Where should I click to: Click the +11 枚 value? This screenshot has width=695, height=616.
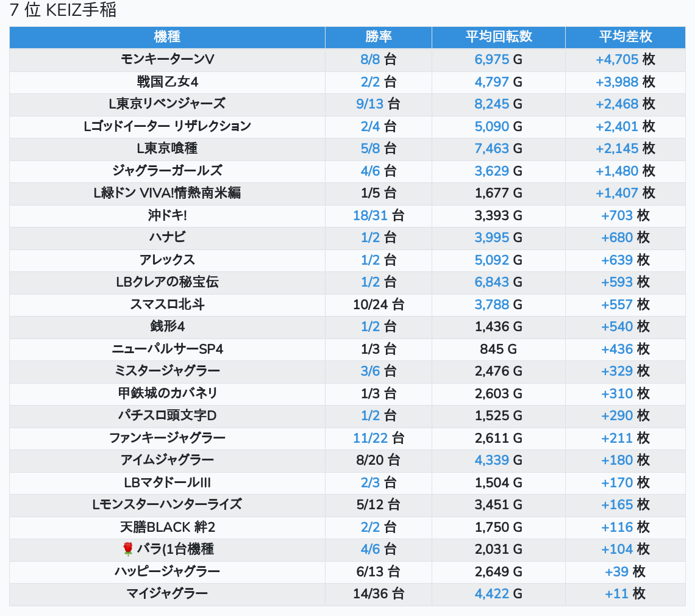tap(625, 594)
